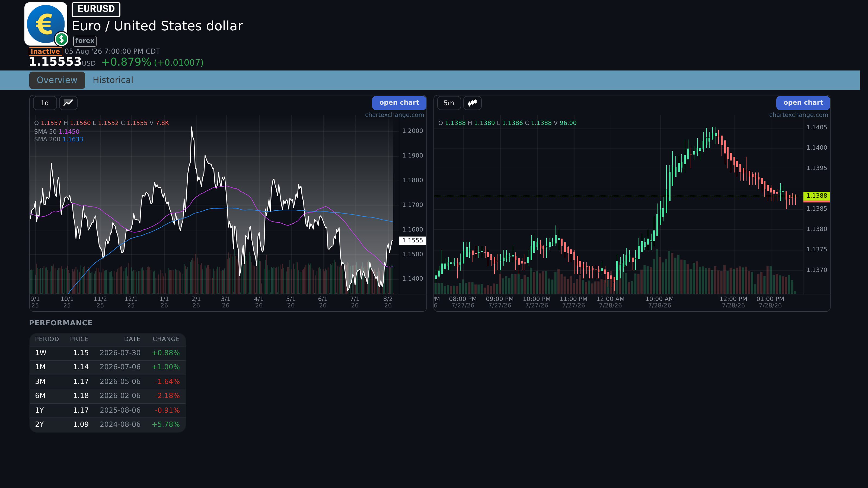Open chart for the 5-minute EURUSD view

click(x=803, y=103)
